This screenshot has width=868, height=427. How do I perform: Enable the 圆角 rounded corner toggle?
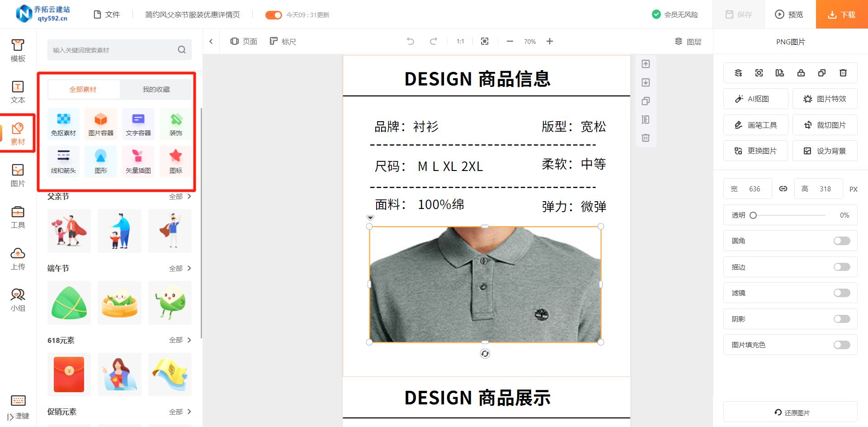pyautogui.click(x=842, y=241)
